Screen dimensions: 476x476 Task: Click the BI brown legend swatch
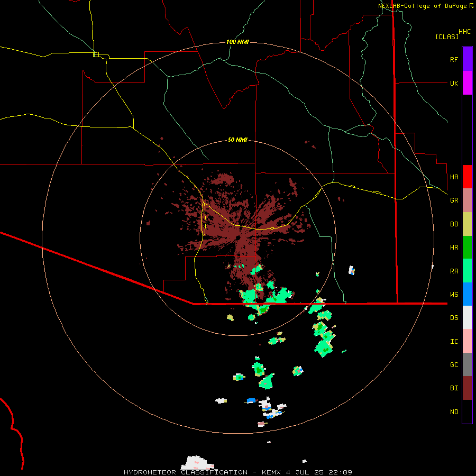(467, 388)
